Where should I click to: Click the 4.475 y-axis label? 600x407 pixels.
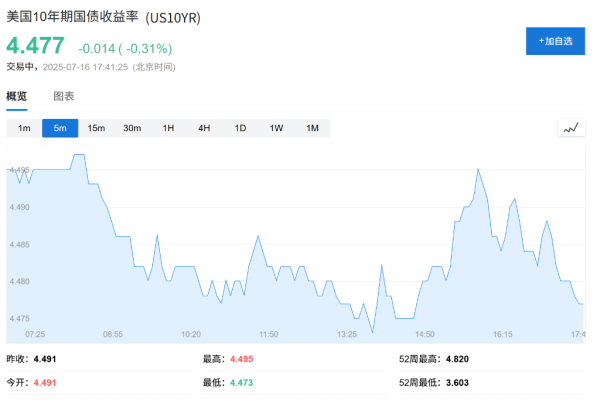(x=20, y=319)
